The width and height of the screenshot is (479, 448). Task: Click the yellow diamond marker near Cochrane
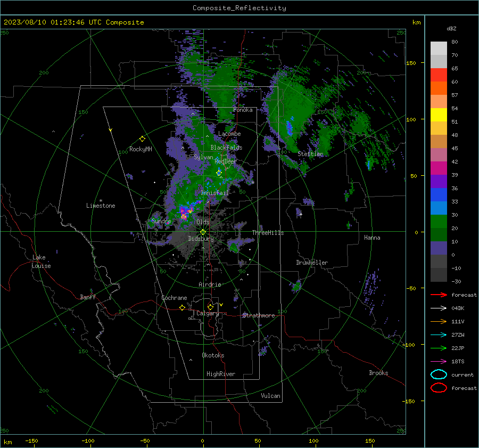coord(182,307)
